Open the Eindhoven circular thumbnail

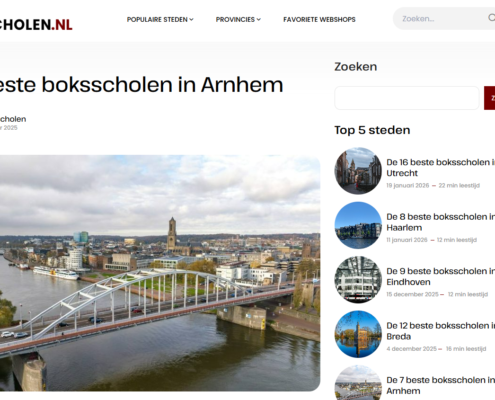(x=358, y=280)
